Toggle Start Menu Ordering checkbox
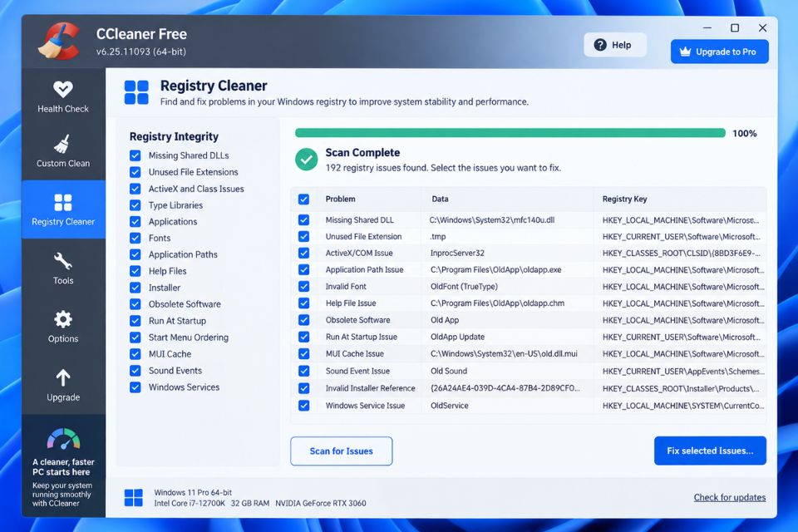The height and width of the screenshot is (532, 798). point(135,337)
